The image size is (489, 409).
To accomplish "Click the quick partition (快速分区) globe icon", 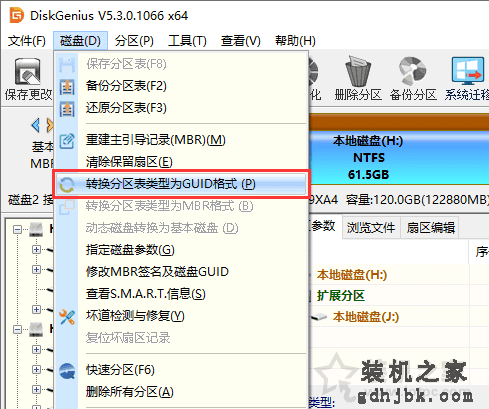I will [67, 371].
